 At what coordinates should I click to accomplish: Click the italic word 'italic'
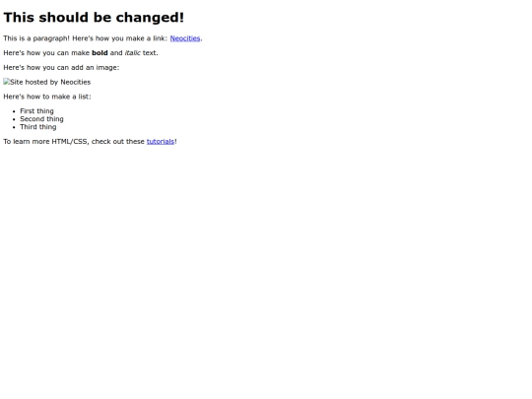click(x=133, y=53)
